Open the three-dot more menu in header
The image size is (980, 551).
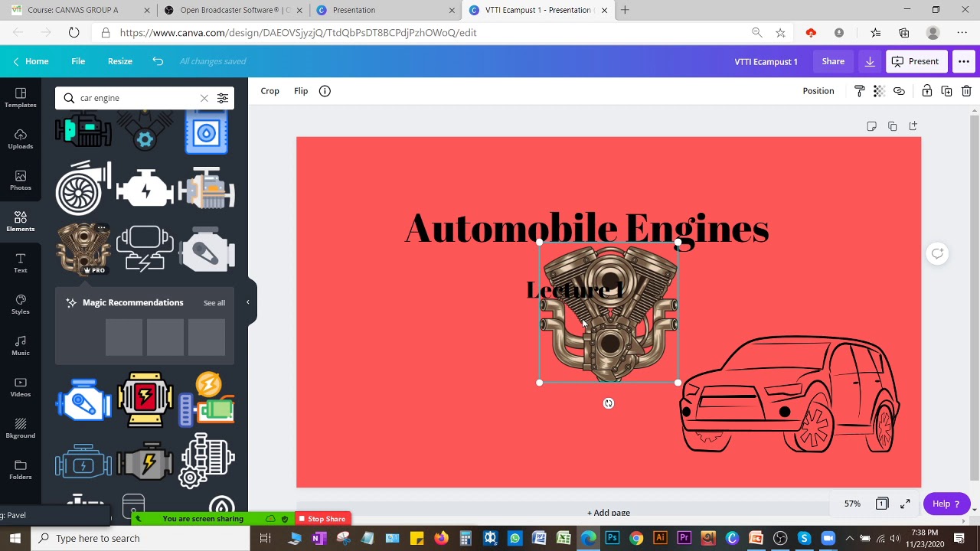coord(964,61)
